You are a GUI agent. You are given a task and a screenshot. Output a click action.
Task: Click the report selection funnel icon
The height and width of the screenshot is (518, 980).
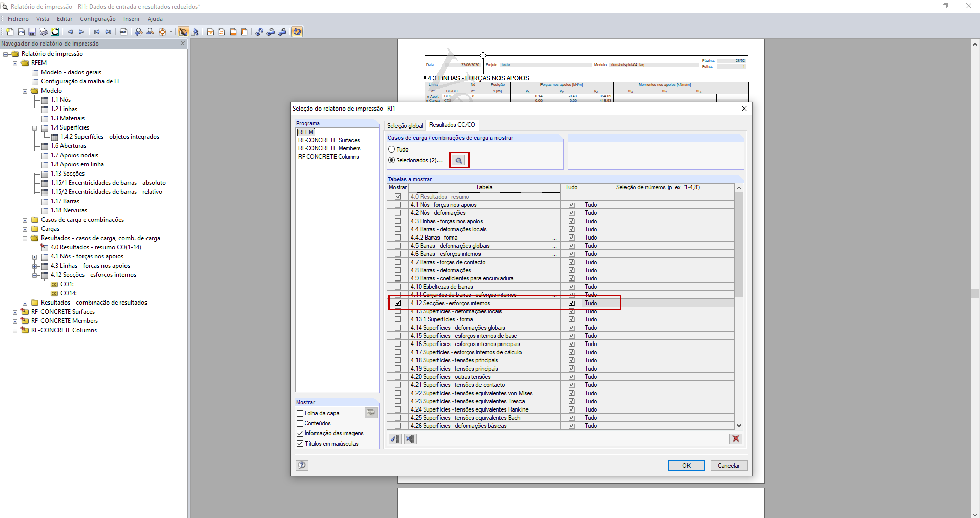pos(211,32)
